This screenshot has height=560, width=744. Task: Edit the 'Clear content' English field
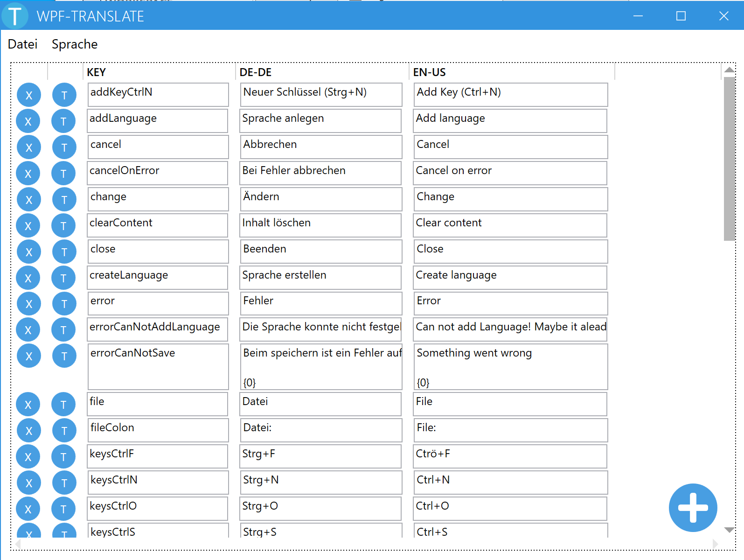[x=510, y=225]
